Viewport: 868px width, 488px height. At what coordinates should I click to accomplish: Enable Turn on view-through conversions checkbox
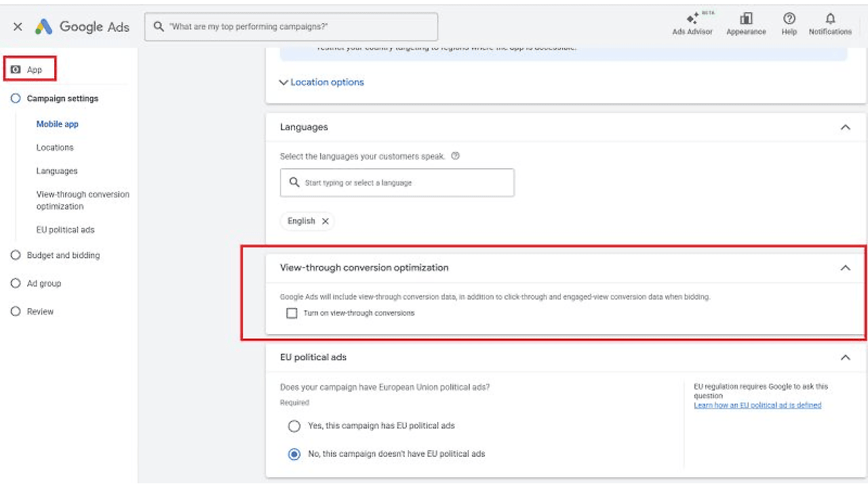[292, 313]
